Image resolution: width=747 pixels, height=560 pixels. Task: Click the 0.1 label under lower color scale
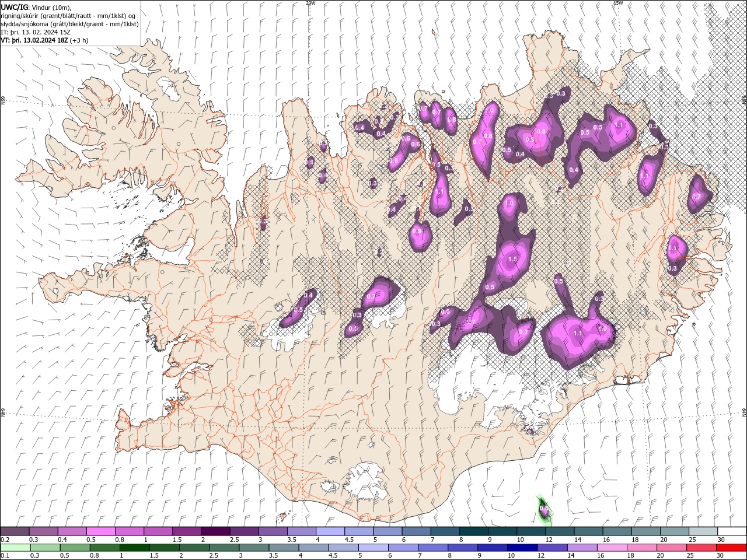pos(5,556)
